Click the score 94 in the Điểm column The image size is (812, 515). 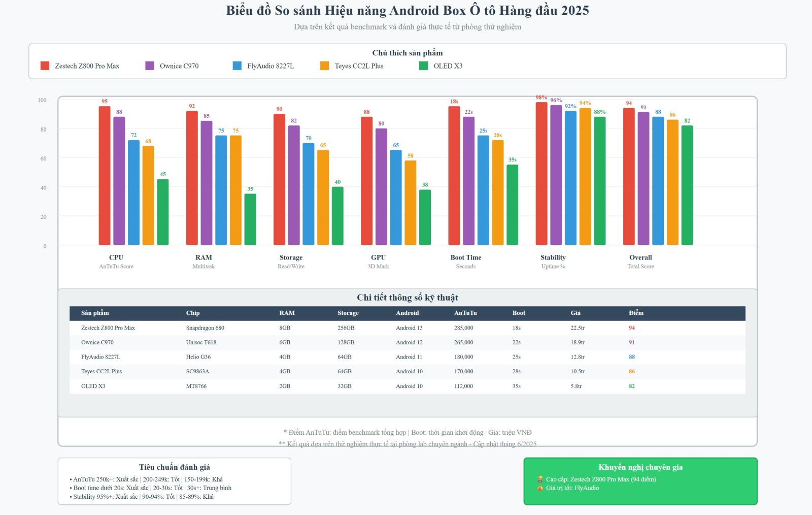pos(632,328)
